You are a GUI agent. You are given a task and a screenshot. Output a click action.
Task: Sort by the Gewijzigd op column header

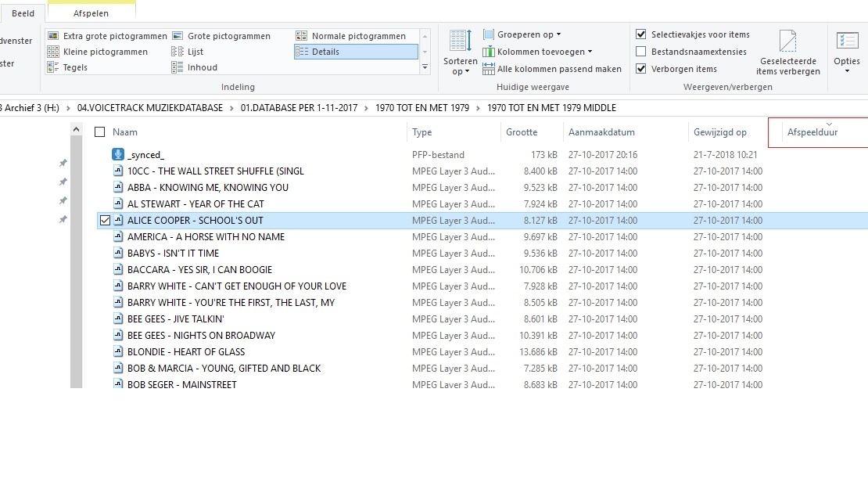click(720, 131)
